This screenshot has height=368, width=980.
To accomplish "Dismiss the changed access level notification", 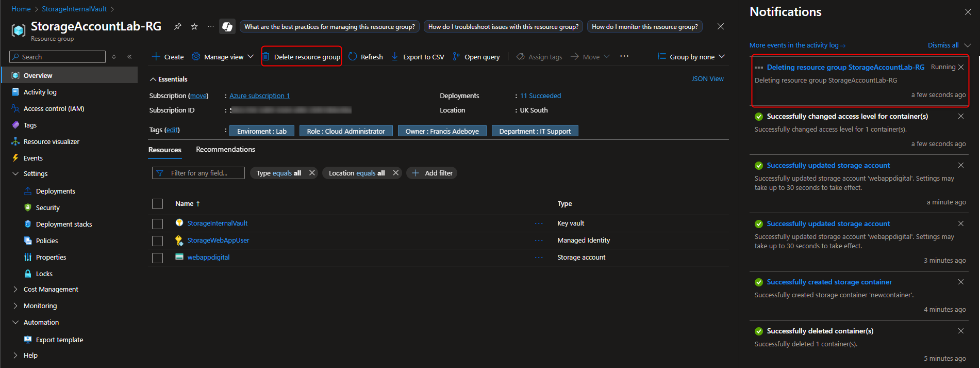I will point(961,116).
